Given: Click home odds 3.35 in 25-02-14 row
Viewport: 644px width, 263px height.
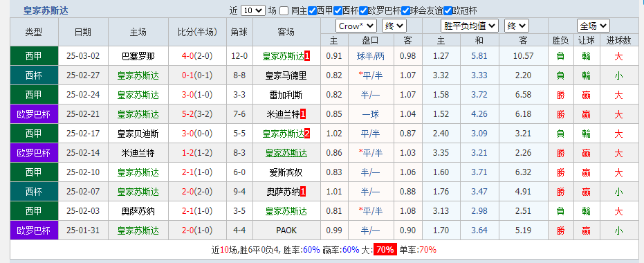Looking at the screenshot, I should pos(441,153).
